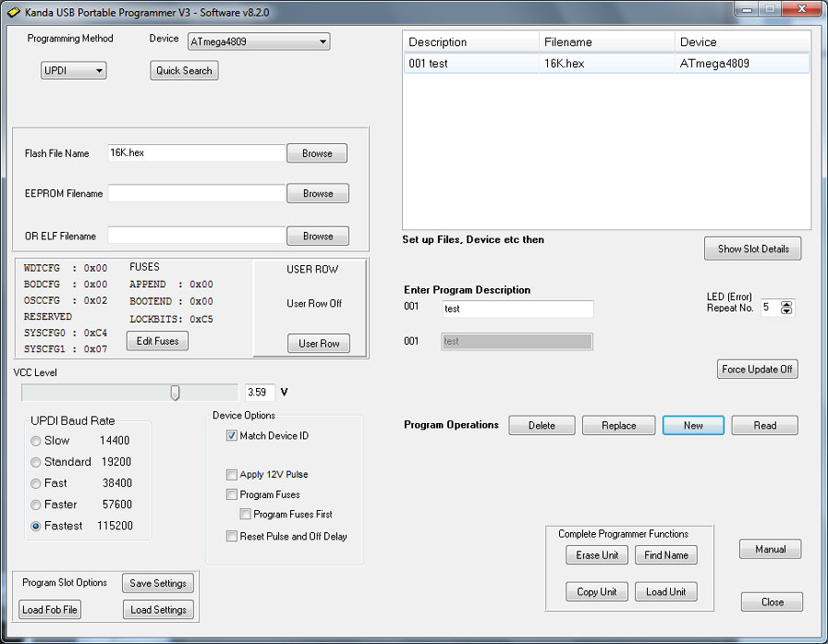
Task: Enable Program Fuses First checkbox
Action: (x=245, y=514)
